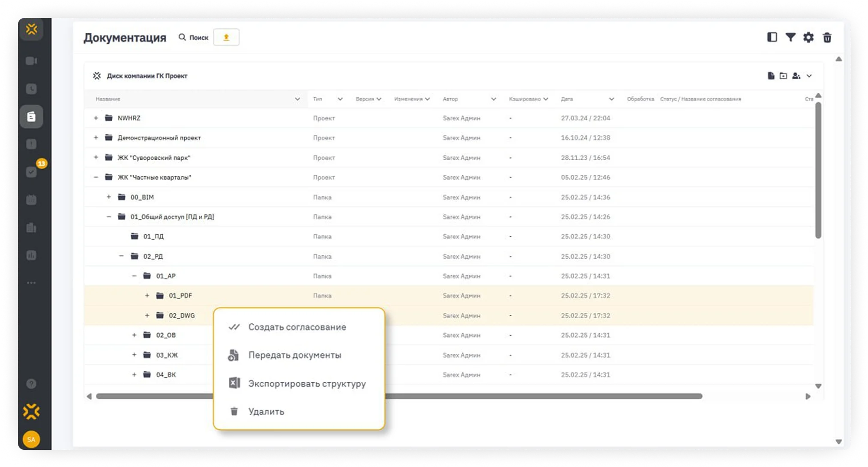
Task: Open the filter funnel icon
Action: [x=790, y=37]
